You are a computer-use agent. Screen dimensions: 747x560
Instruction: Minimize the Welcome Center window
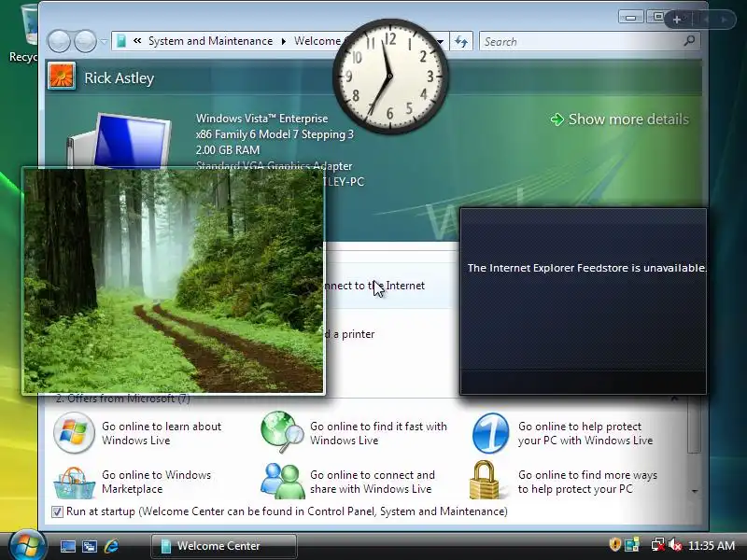pyautogui.click(x=631, y=18)
